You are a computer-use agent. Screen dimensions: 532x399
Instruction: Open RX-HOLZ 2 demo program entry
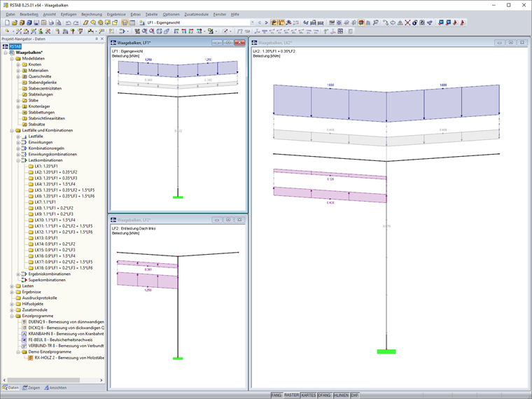69,358
